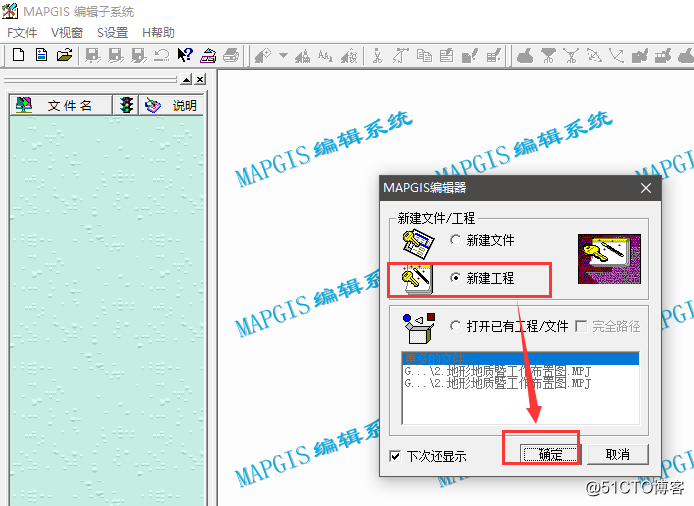
Task: Click the blank new file toolbar icon
Action: (19, 55)
